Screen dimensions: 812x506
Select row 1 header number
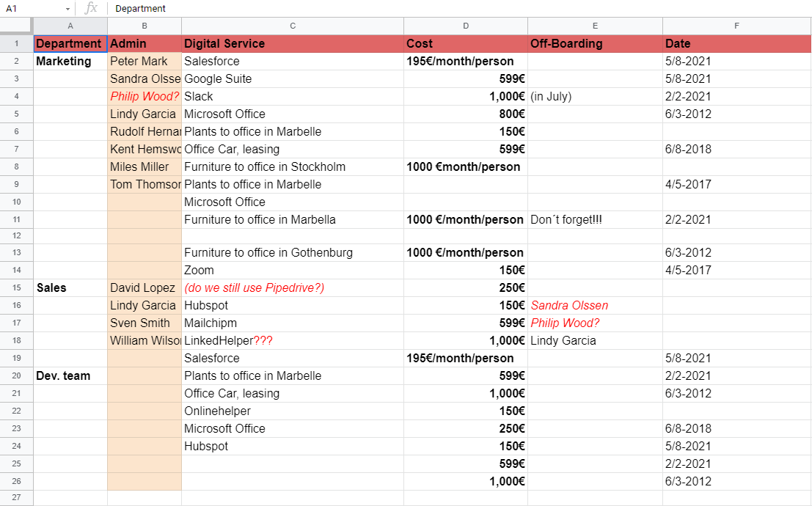click(17, 43)
